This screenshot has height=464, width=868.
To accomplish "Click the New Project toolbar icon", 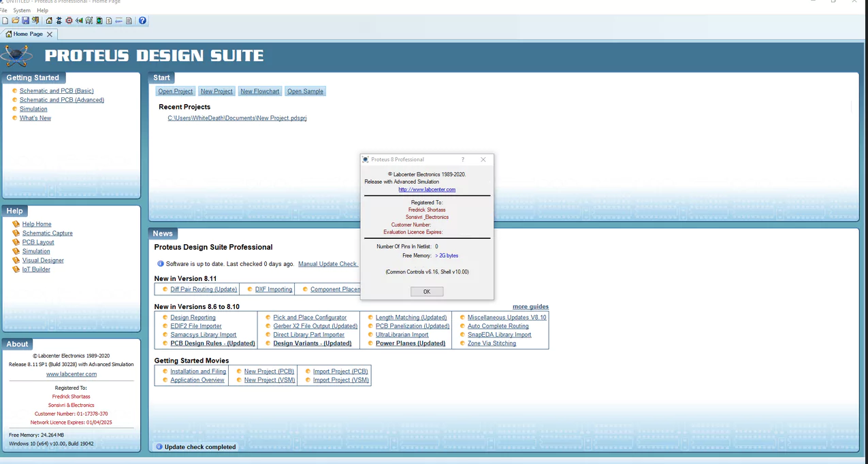I will tap(5, 20).
